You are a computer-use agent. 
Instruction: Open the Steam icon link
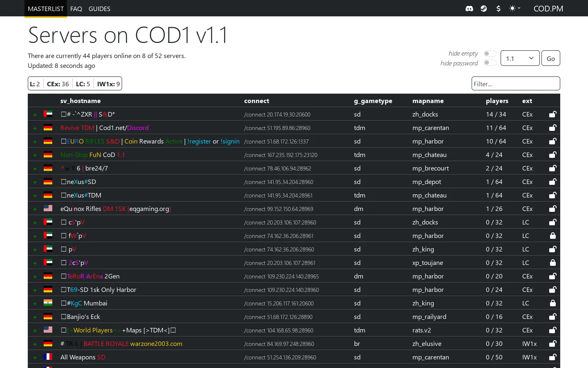(x=484, y=9)
